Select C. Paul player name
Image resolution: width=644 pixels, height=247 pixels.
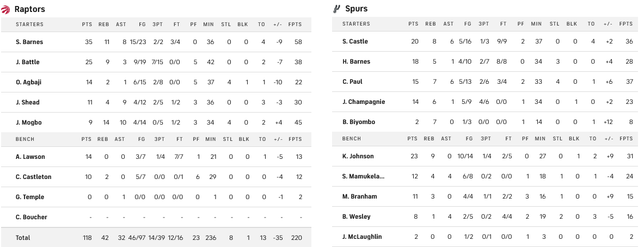coord(352,82)
